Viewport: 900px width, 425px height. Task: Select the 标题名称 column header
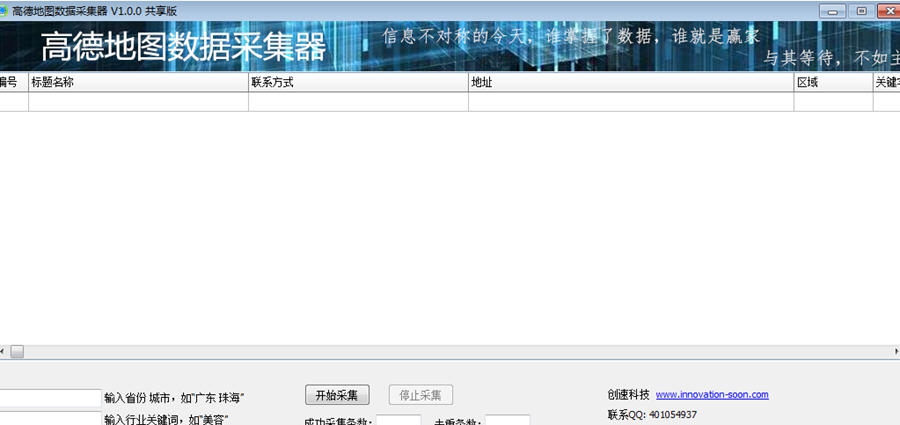click(138, 82)
